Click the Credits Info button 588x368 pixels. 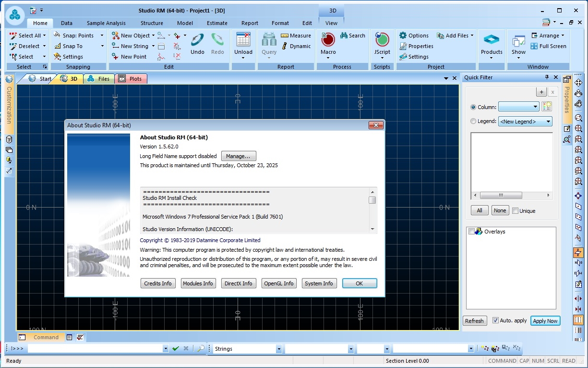coord(158,283)
